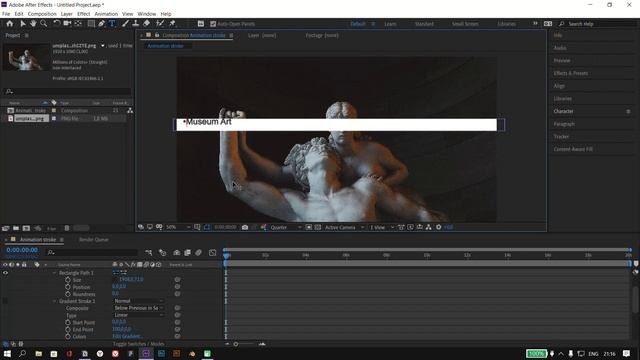Open the Layer menu
This screenshot has width=640, height=360.
67,14
